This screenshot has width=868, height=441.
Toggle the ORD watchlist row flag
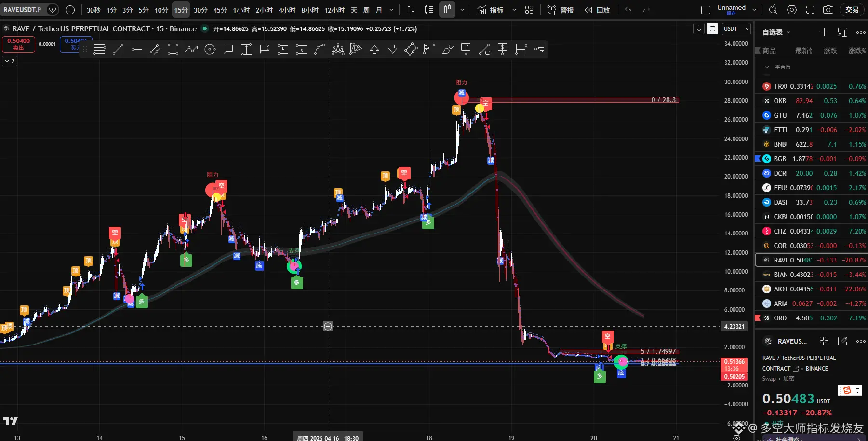pos(757,318)
